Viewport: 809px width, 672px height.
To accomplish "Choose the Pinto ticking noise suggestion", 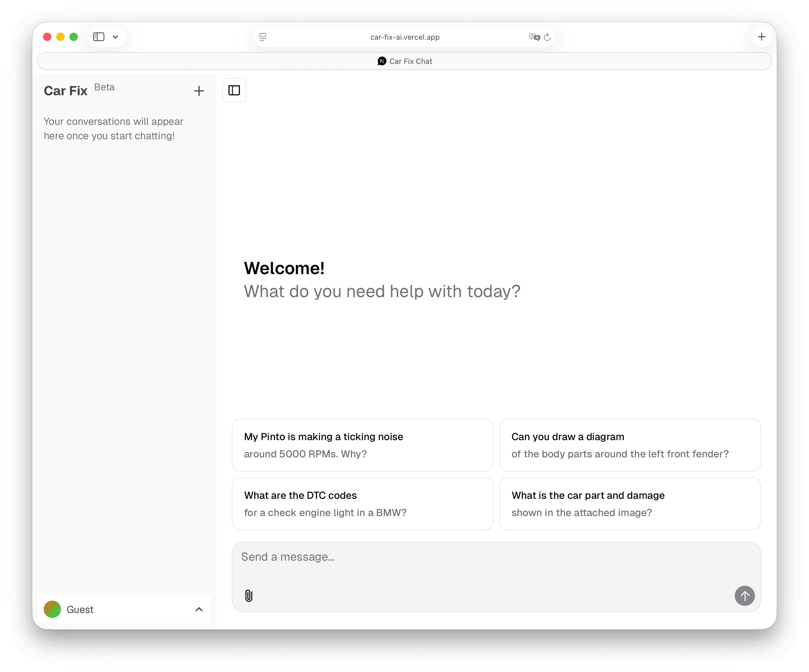I will pyautogui.click(x=362, y=445).
